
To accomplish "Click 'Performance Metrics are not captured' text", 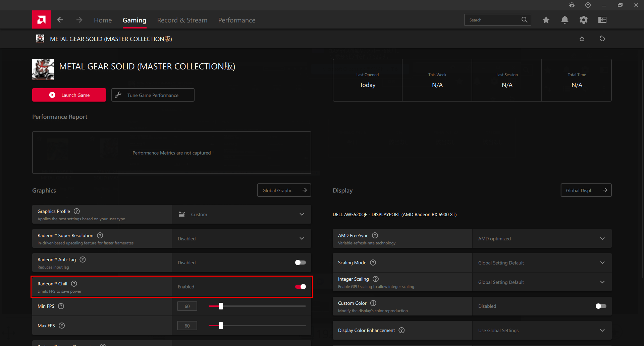I will tap(172, 153).
